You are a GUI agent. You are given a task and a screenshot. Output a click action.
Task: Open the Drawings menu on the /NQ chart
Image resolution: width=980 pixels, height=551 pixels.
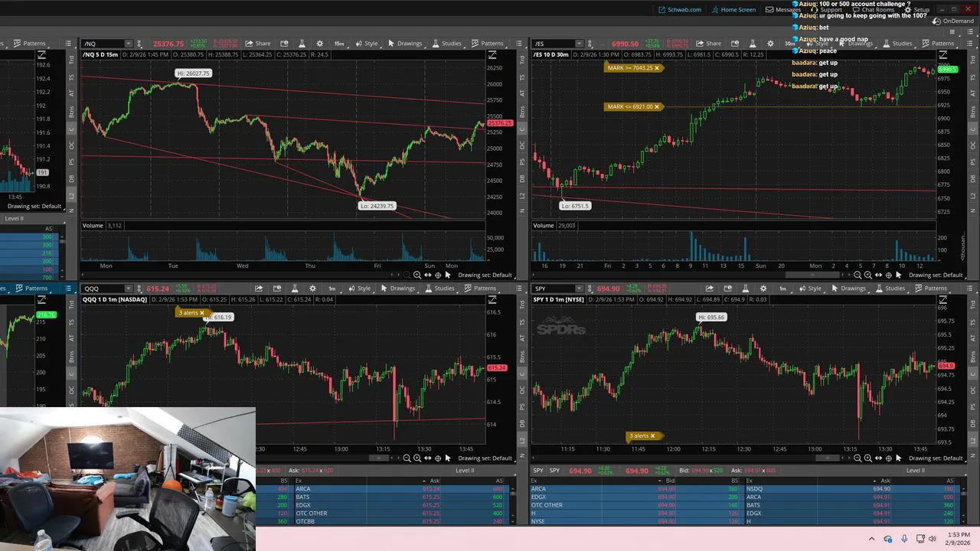404,44
